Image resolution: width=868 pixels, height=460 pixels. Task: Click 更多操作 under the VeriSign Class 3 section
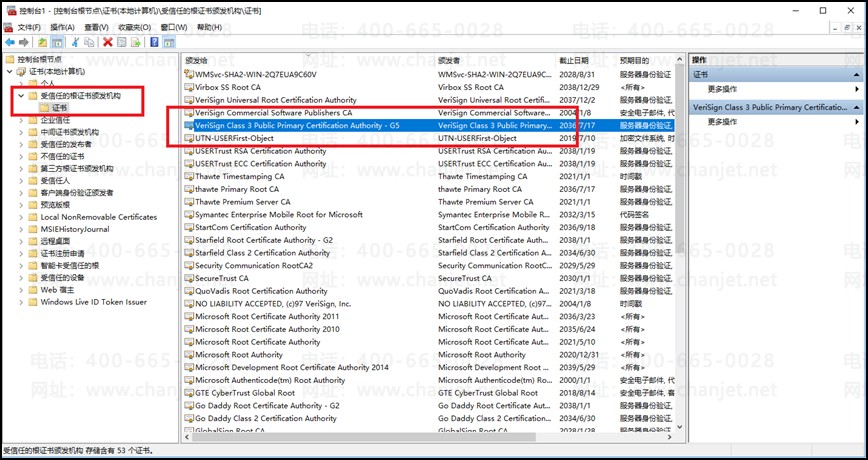point(722,121)
